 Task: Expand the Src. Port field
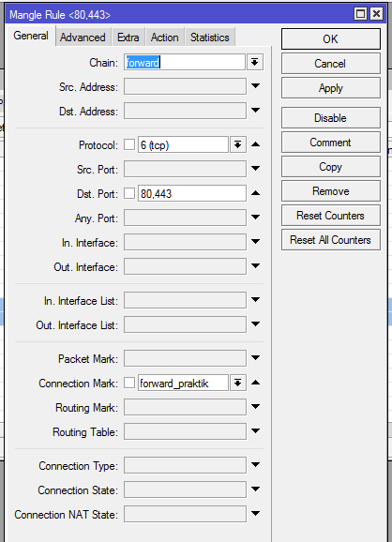[255, 169]
